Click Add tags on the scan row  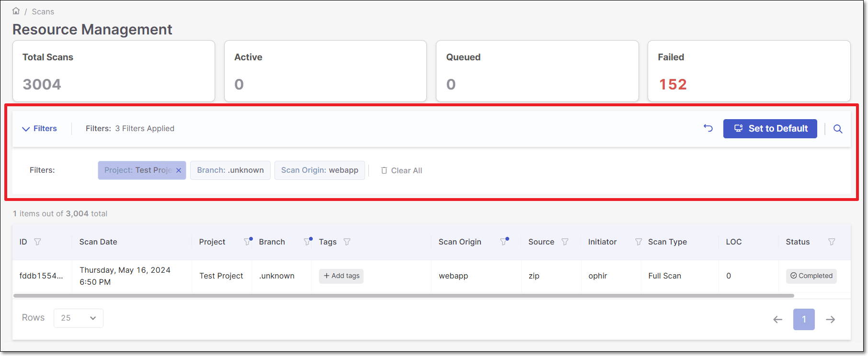pos(341,276)
